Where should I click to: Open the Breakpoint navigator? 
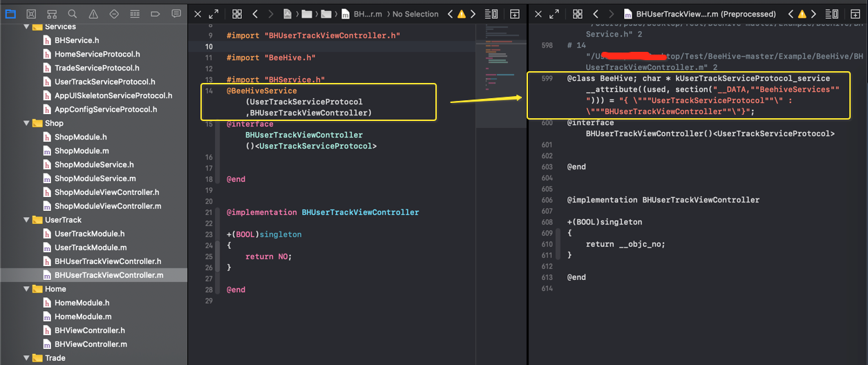click(x=155, y=14)
